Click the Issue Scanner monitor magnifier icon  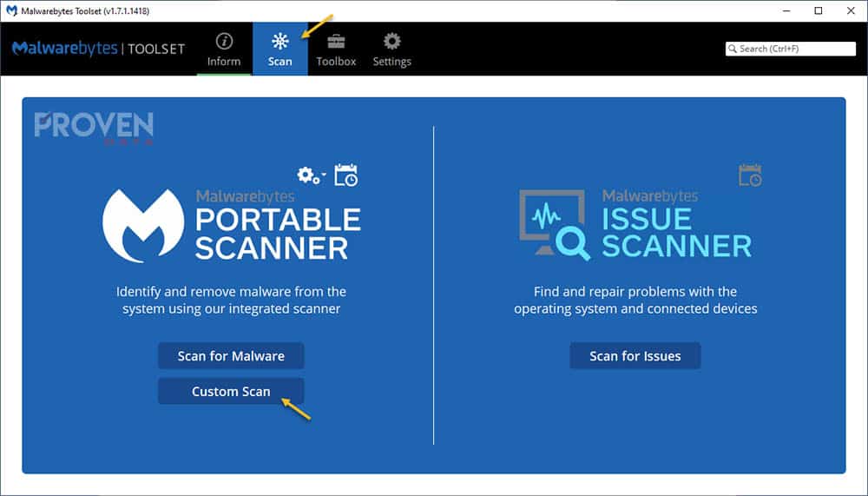pos(554,225)
